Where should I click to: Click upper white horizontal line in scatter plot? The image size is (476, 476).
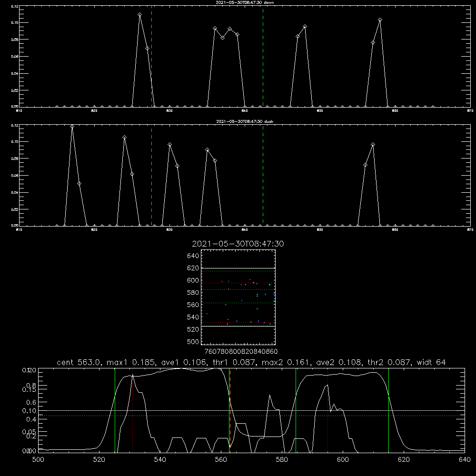click(x=238, y=268)
